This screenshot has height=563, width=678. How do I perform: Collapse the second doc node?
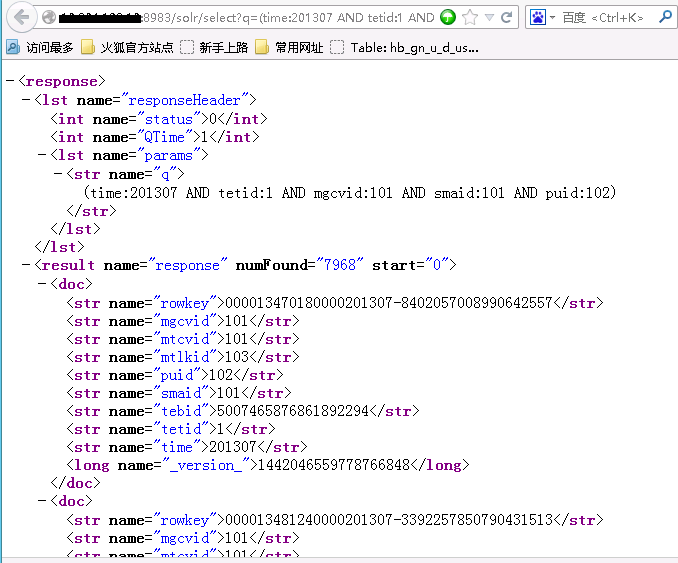42,501
